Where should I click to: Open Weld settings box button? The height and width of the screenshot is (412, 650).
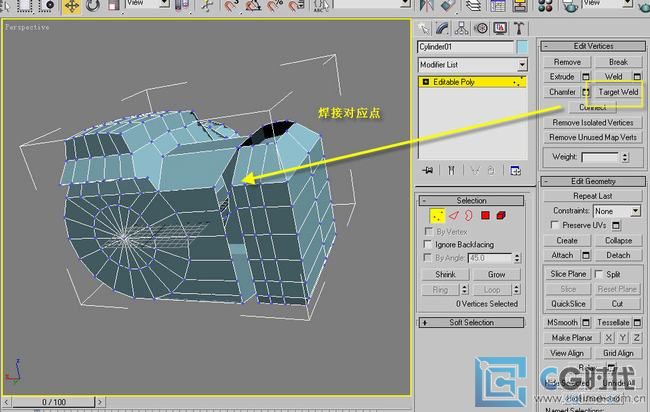point(637,77)
